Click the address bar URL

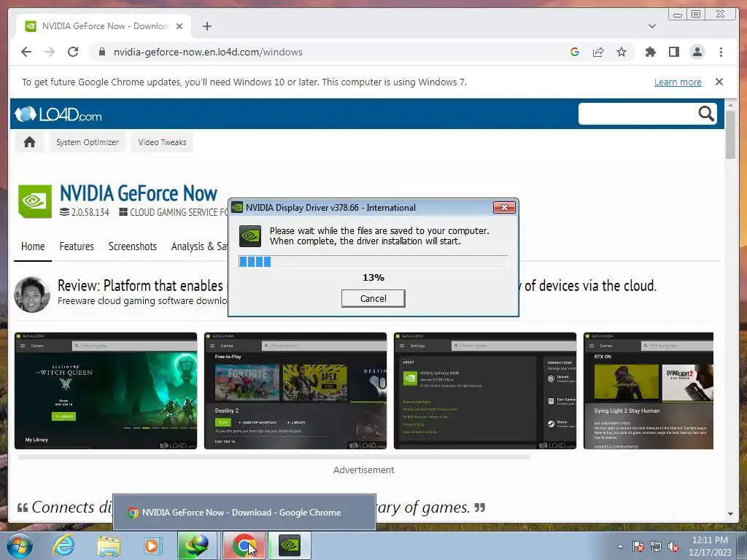[x=208, y=52]
